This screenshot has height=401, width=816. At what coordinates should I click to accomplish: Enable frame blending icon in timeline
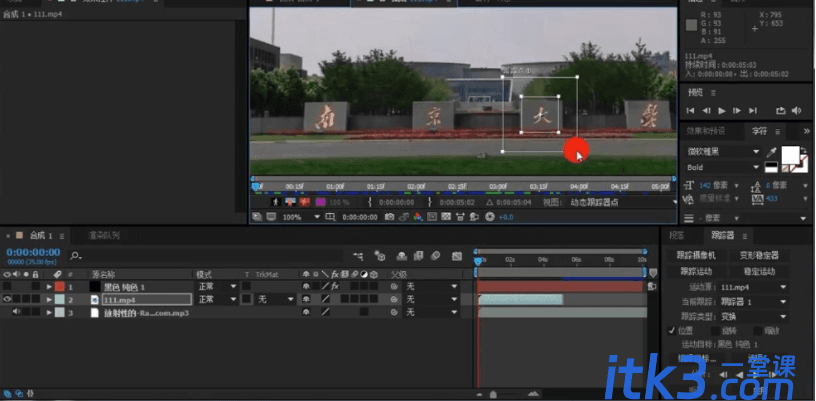click(x=418, y=256)
